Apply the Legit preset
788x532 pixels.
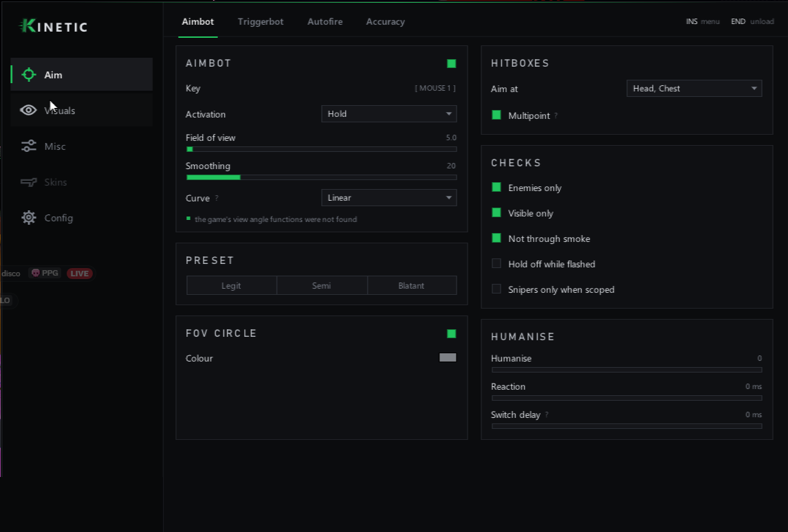(231, 285)
